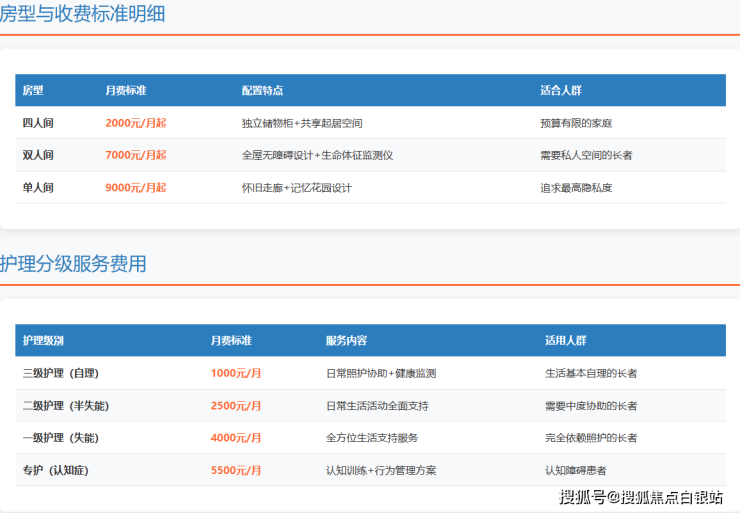Click the 7000元/月起 price

(x=135, y=155)
